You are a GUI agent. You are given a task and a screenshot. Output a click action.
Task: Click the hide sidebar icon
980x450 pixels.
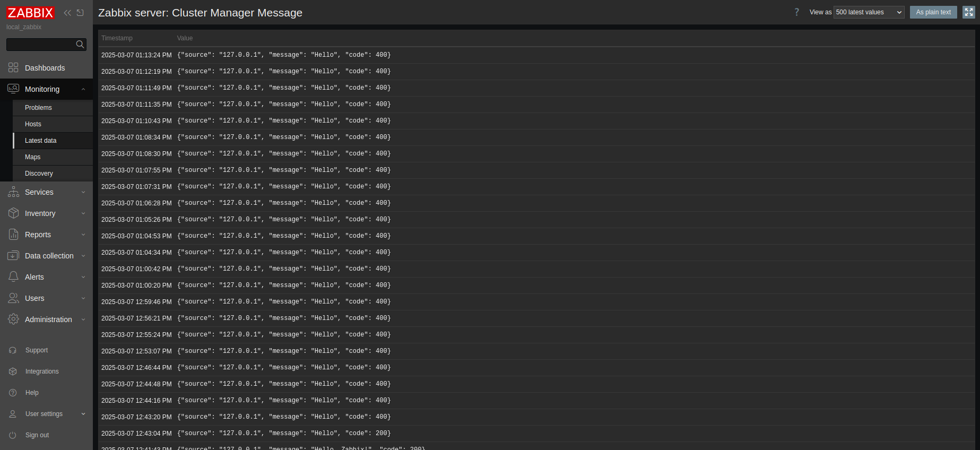pyautogui.click(x=80, y=13)
